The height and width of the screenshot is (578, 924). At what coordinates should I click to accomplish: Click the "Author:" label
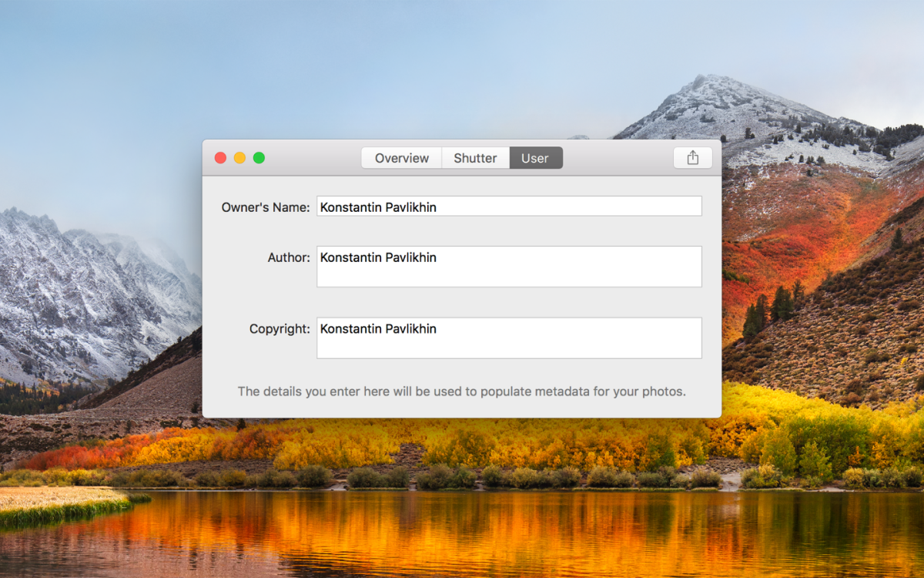coord(289,257)
